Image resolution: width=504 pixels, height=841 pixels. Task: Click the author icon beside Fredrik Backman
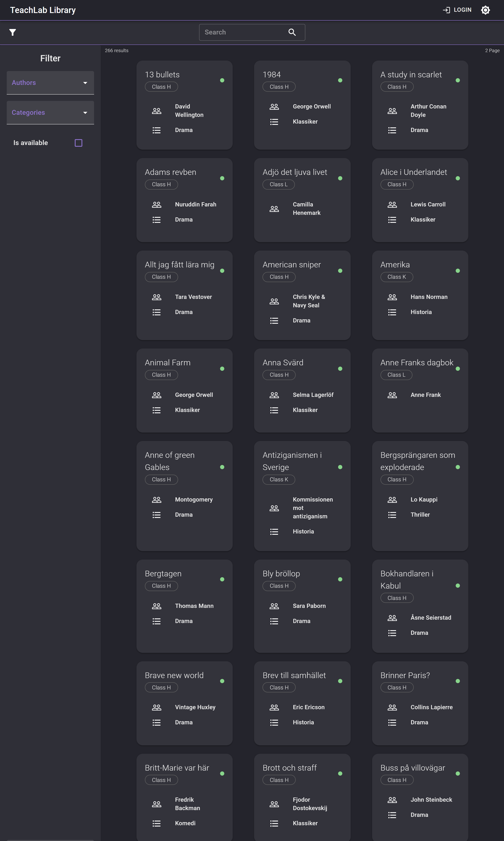point(157,804)
